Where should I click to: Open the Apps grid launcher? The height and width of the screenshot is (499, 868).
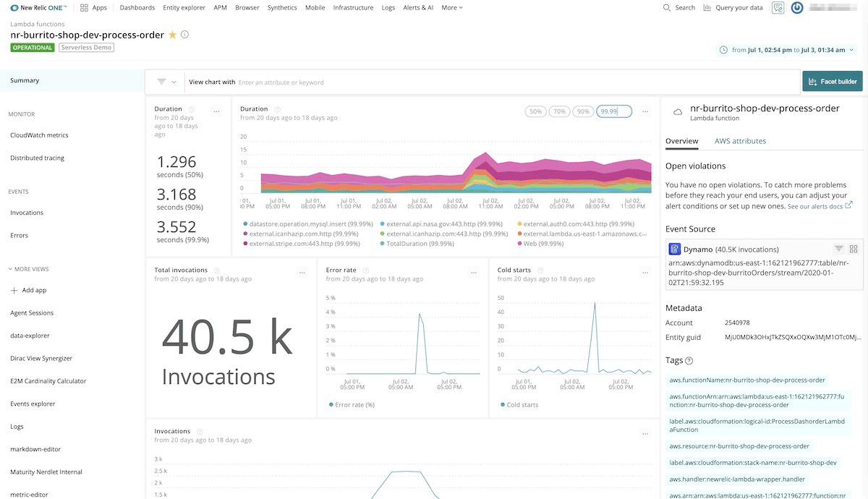pyautogui.click(x=85, y=7)
